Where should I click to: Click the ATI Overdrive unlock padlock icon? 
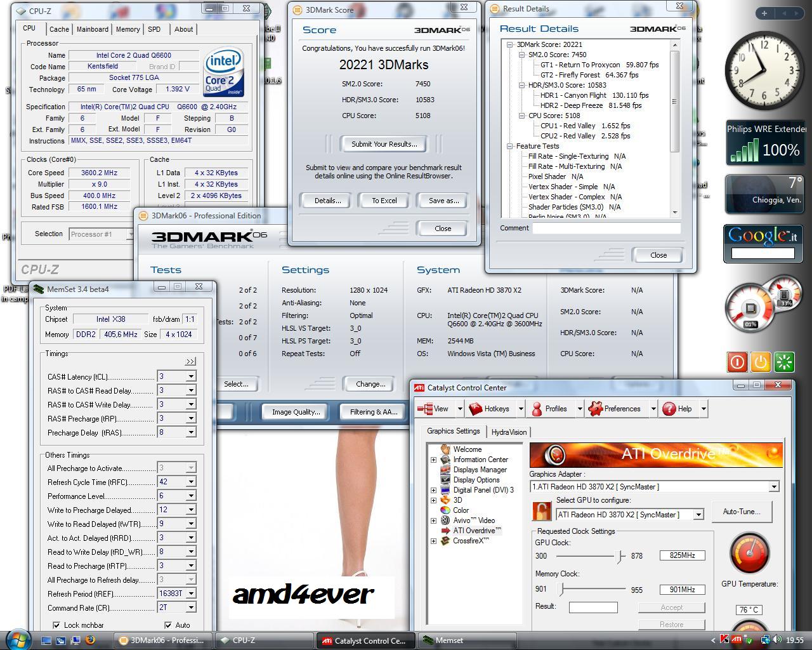542,511
